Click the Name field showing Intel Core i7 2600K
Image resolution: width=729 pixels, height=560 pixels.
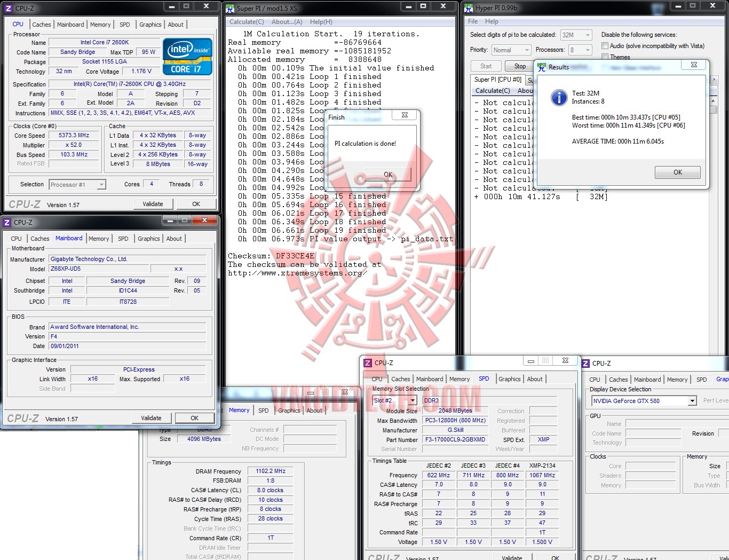tap(105, 43)
